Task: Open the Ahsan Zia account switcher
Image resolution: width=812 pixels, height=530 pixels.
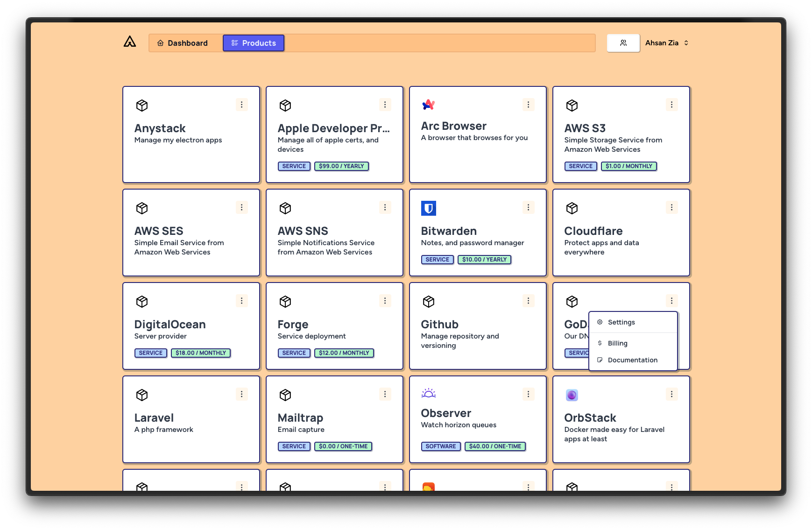Action: [667, 43]
